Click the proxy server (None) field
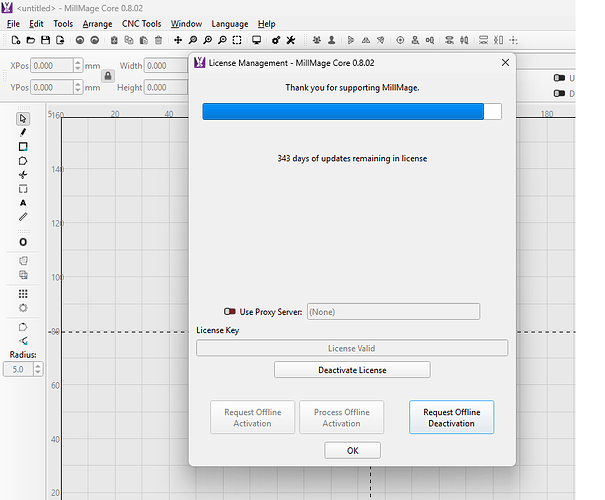This screenshot has height=500, width=605. click(393, 311)
